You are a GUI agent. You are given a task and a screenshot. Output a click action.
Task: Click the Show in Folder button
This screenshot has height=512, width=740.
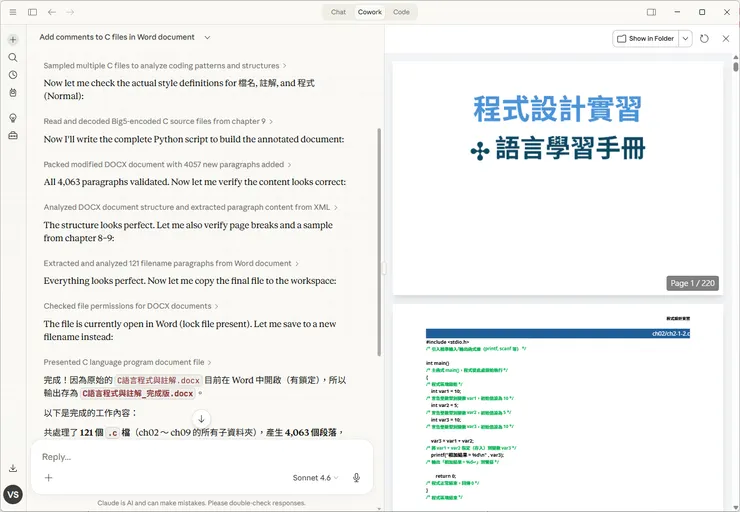tap(646, 39)
